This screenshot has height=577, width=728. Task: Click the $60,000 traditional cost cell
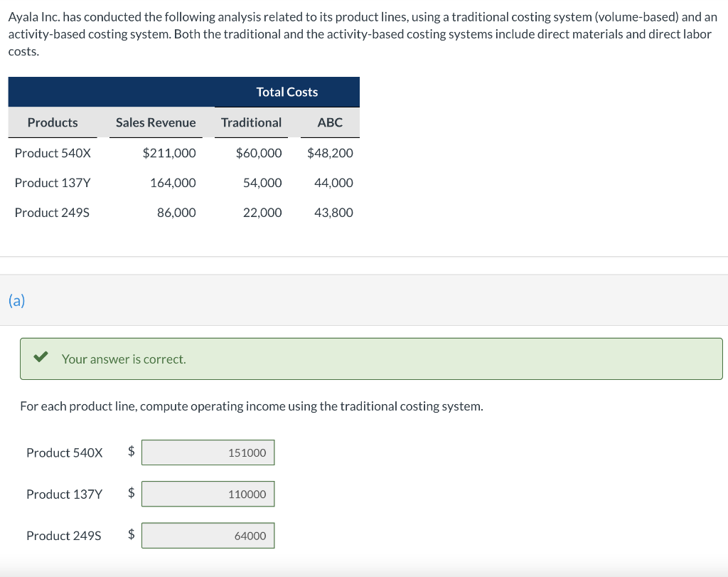click(259, 153)
